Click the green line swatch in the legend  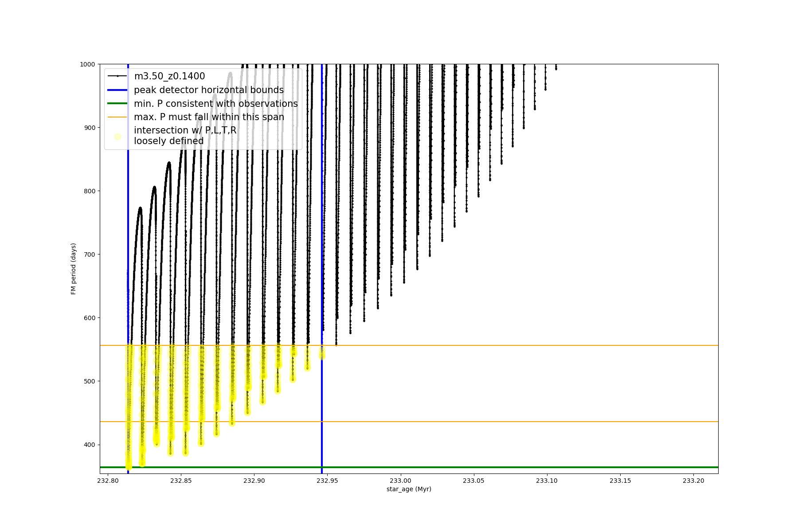coord(117,104)
